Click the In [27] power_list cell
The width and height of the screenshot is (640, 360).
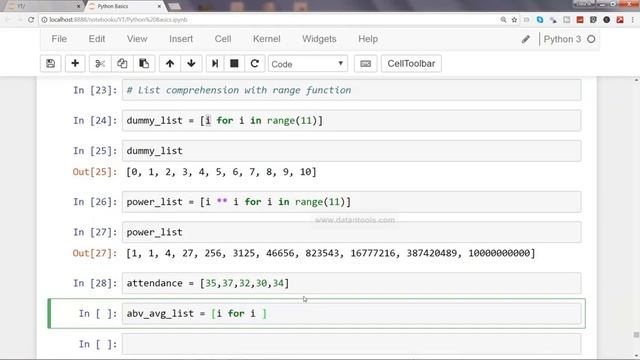tap(351, 232)
